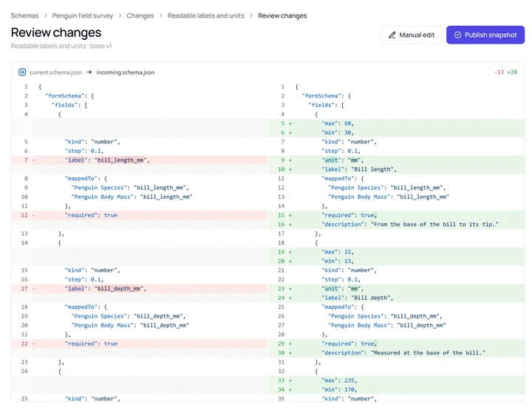Click the "formSchema" line in the left pane

[69, 96]
